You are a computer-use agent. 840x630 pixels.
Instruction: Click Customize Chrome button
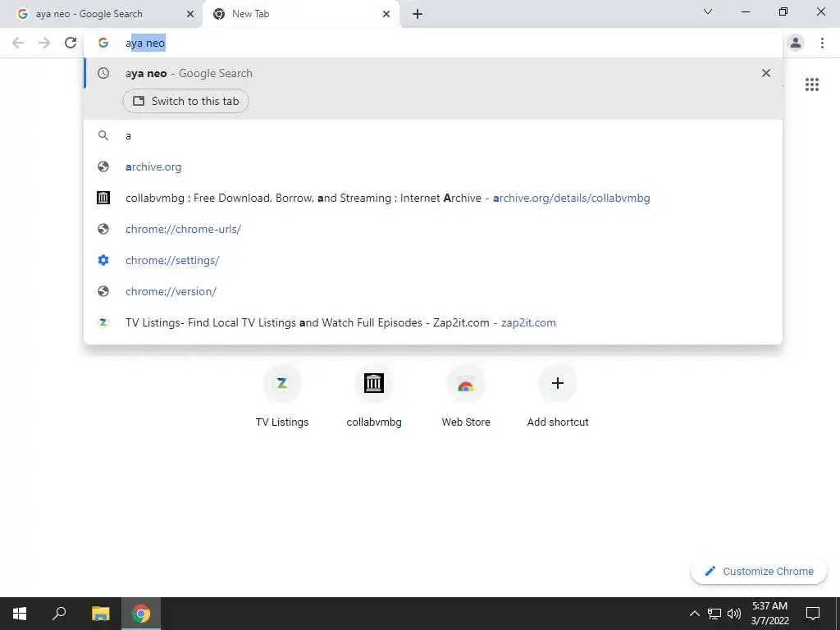point(758,571)
